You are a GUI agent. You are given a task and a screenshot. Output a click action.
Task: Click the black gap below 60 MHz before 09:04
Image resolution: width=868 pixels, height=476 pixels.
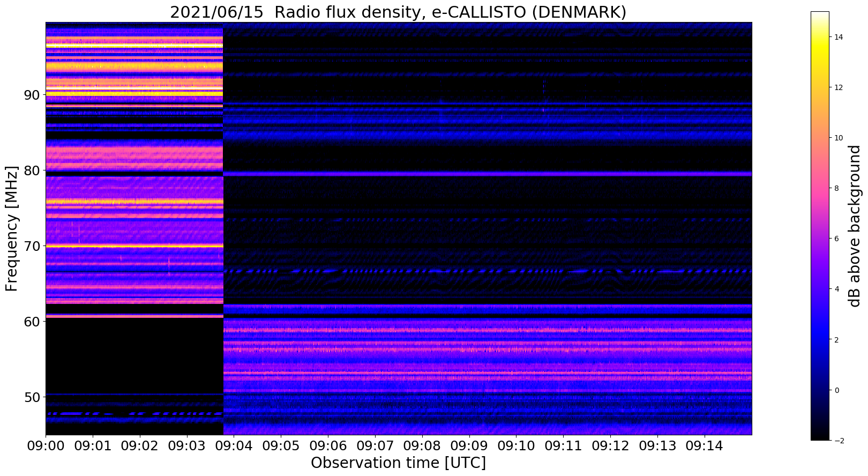pyautogui.click(x=134, y=355)
